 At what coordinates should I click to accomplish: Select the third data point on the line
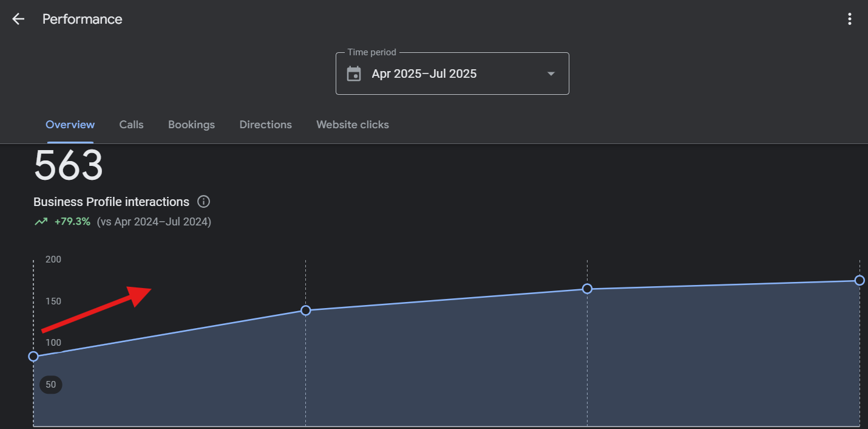point(587,289)
